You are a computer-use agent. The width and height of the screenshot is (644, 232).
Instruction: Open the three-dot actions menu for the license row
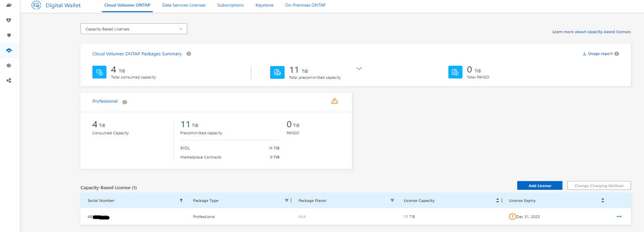click(x=619, y=217)
